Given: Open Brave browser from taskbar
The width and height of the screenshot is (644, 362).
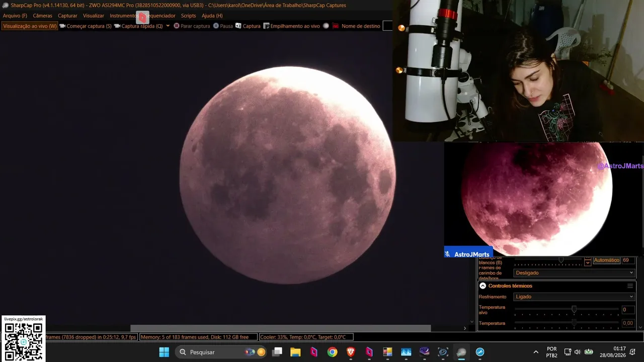Looking at the screenshot, I should 351,352.
